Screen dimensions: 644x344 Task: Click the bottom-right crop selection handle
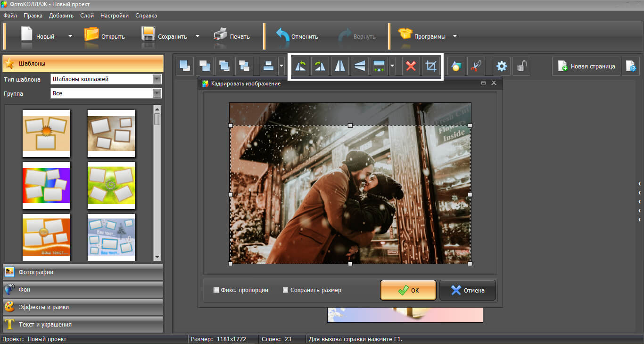[x=470, y=264]
